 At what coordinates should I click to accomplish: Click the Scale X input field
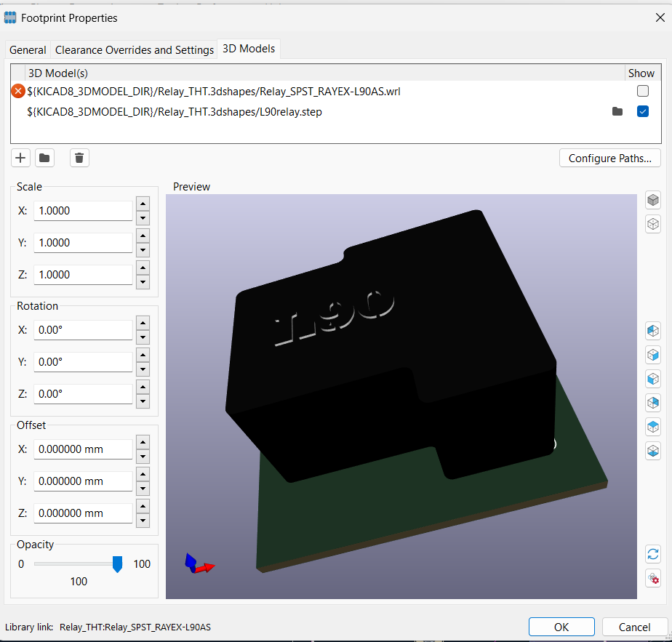(x=83, y=211)
